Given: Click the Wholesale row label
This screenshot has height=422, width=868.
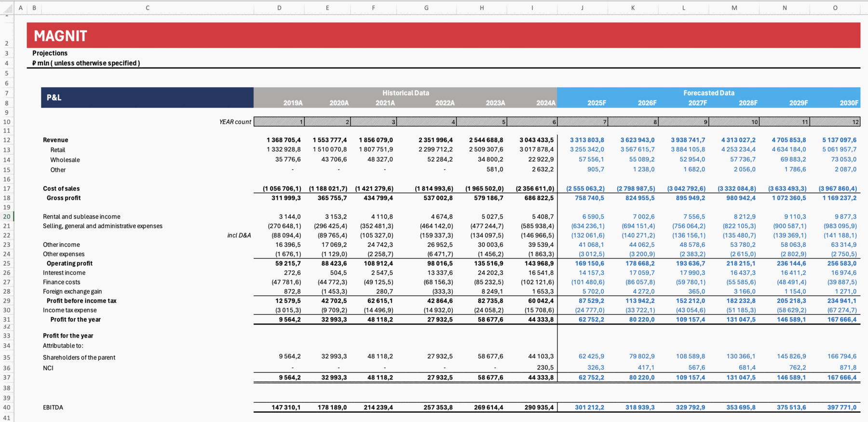Looking at the screenshot, I should [65, 160].
